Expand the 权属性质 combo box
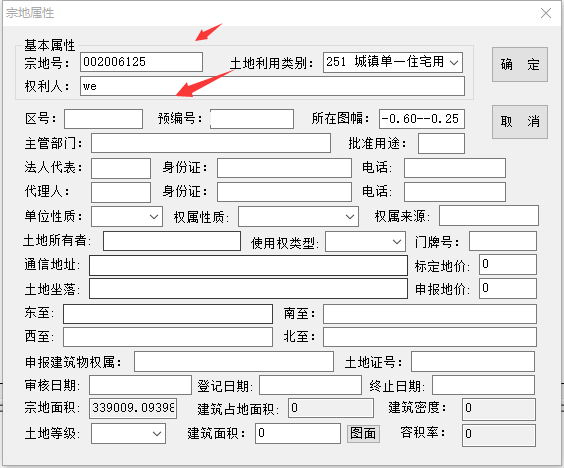Viewport: 564px width, 468px height. click(298, 217)
